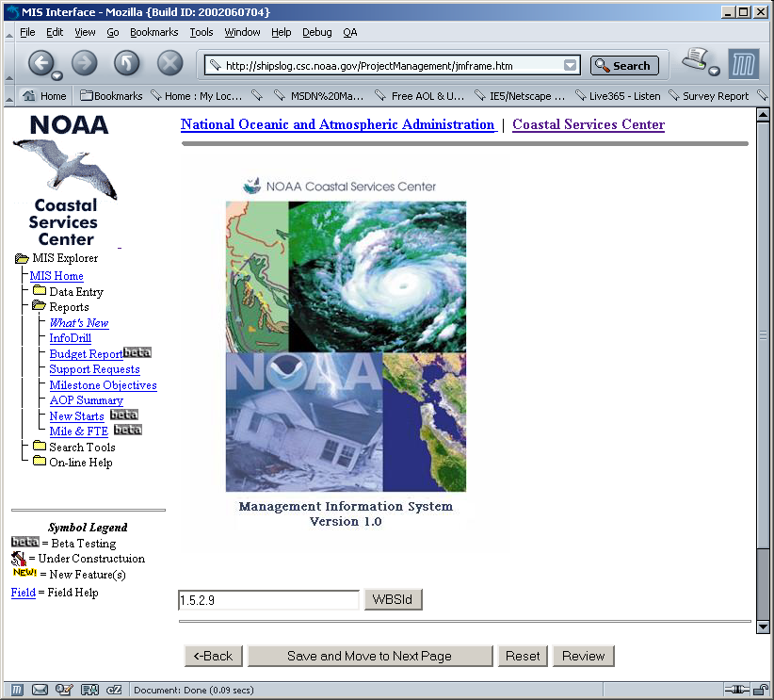Open Navigator via status bar component icon
The image size is (774, 700).
17,690
